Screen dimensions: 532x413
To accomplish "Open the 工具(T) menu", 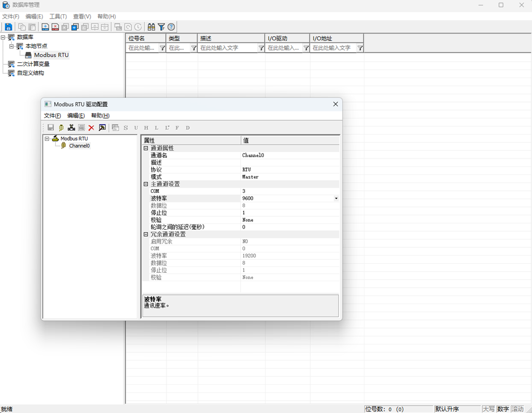I will click(58, 16).
